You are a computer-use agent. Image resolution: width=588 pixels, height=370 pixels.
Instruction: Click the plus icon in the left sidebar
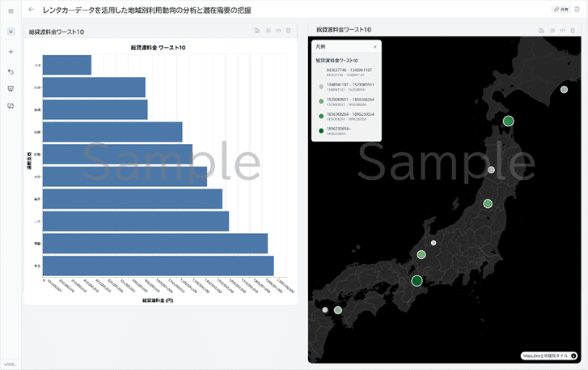(11, 52)
